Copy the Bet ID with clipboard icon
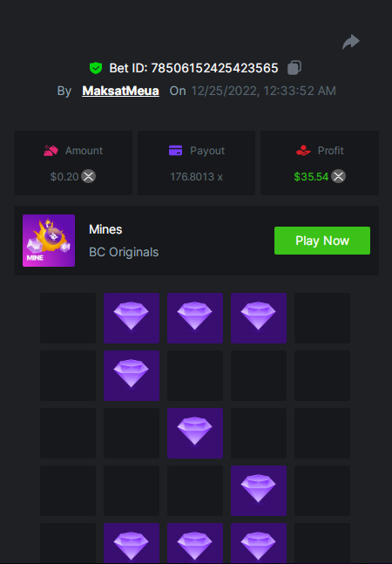 tap(294, 68)
